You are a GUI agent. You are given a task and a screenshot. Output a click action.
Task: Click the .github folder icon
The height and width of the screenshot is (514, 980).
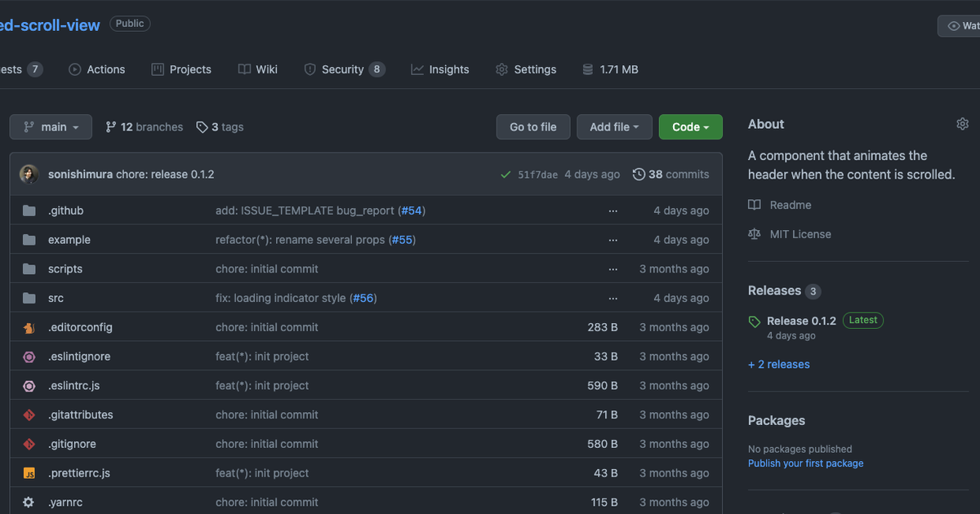coord(29,210)
